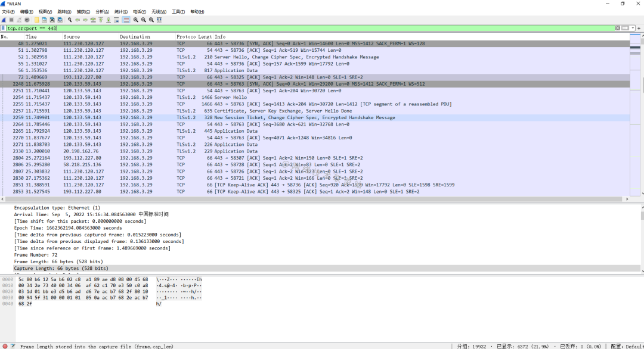Toggle auto-scroll during live capture
The width and height of the screenshot is (644, 349).
pyautogui.click(x=116, y=20)
